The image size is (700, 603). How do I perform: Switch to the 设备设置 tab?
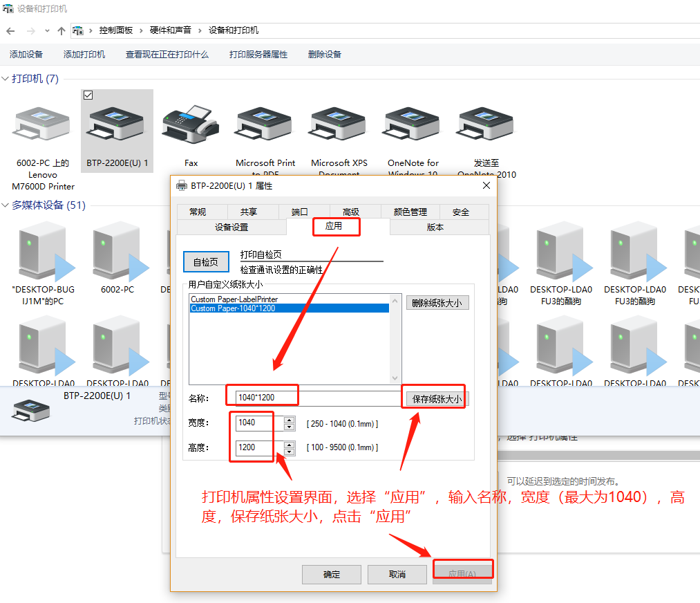click(x=231, y=227)
